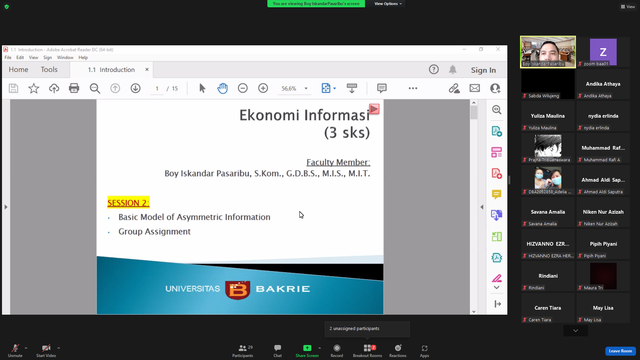Open the red Create PDF tool in the right pane
The width and height of the screenshot is (640, 360).
pos(497,173)
